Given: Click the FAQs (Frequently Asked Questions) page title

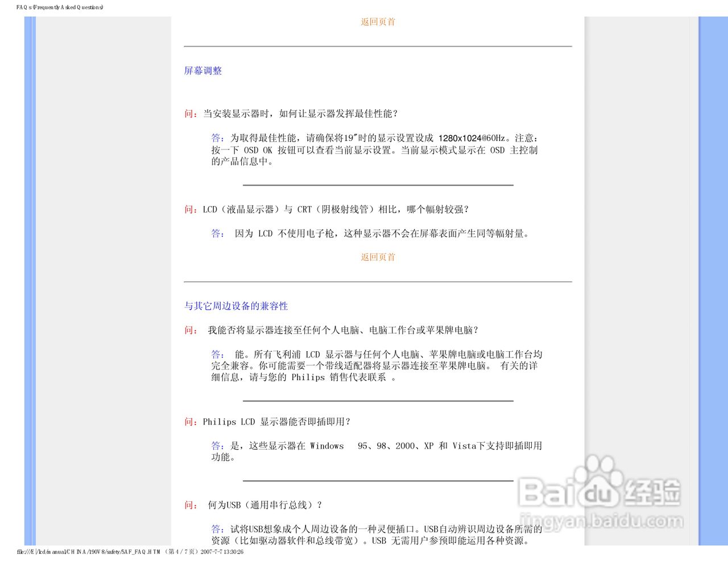Looking at the screenshot, I should [x=59, y=7].
